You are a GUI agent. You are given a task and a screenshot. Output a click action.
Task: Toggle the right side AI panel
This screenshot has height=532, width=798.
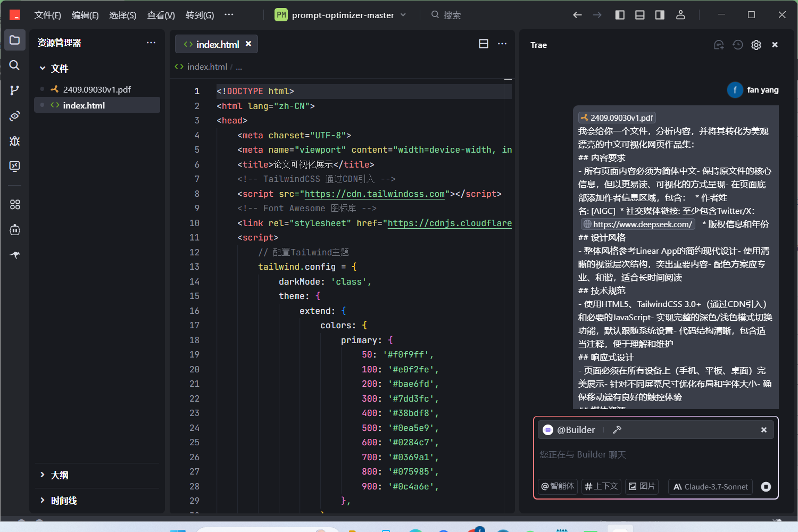coord(660,15)
